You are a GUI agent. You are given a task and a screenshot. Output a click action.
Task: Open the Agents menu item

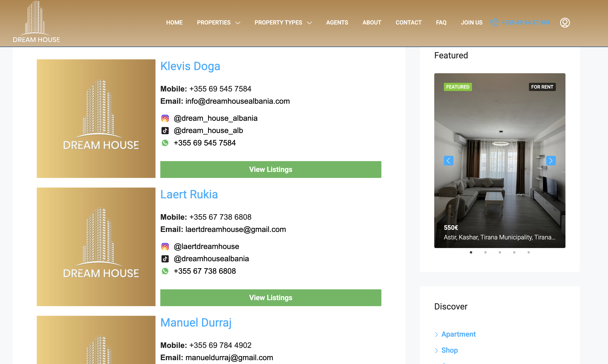(337, 23)
